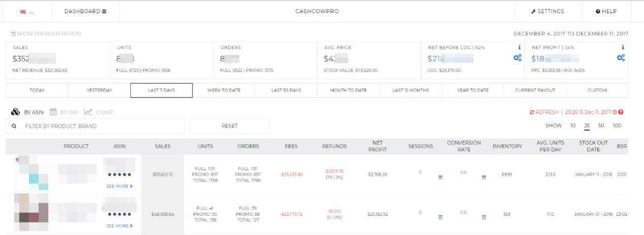
Task: Click info icon in Net Profit card
Action: (x=623, y=47)
